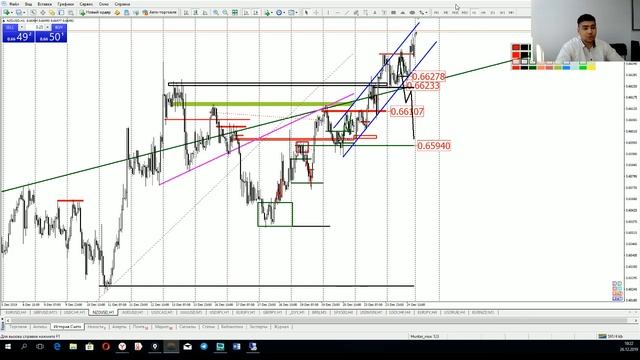Open the Вид menu
Screen dimensions: 640x360
point(28,4)
